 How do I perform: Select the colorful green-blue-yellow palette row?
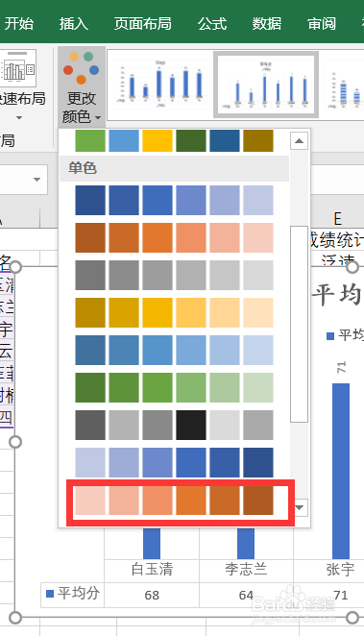(x=174, y=140)
